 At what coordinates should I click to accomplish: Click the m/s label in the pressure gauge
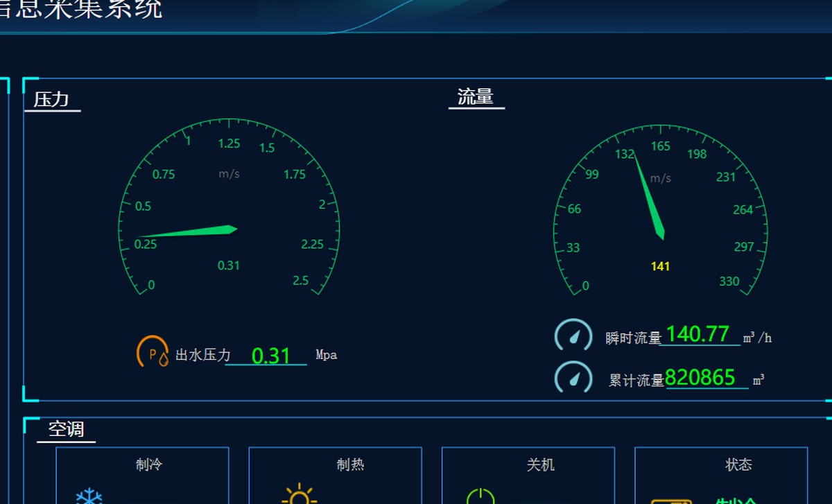(229, 174)
